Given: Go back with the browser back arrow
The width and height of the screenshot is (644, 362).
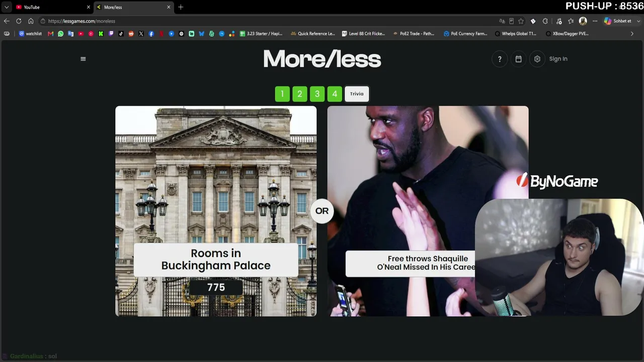Looking at the screenshot, I should (x=7, y=21).
